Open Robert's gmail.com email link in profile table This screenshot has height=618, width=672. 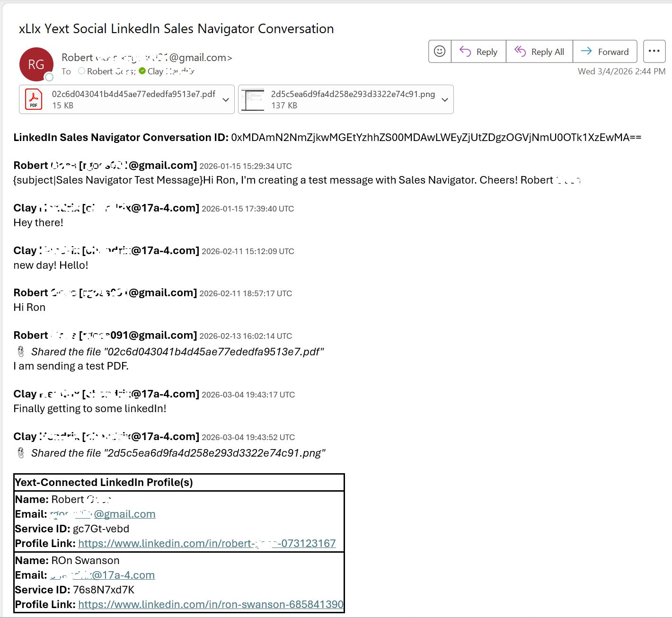[x=103, y=514]
